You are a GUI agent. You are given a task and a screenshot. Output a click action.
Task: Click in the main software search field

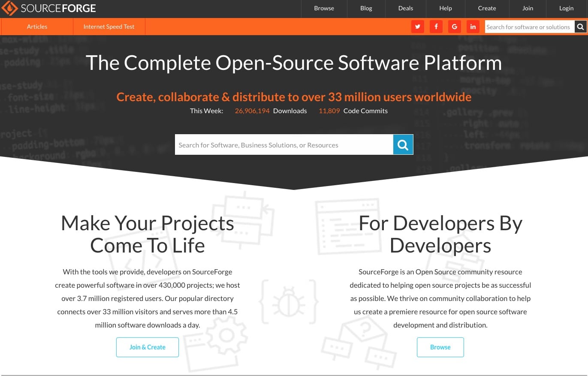[284, 144]
